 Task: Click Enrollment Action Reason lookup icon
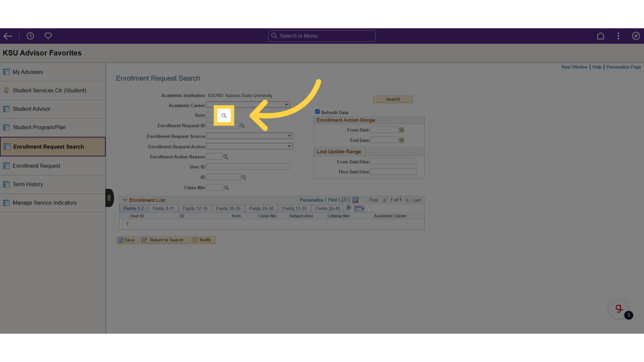coord(226,157)
